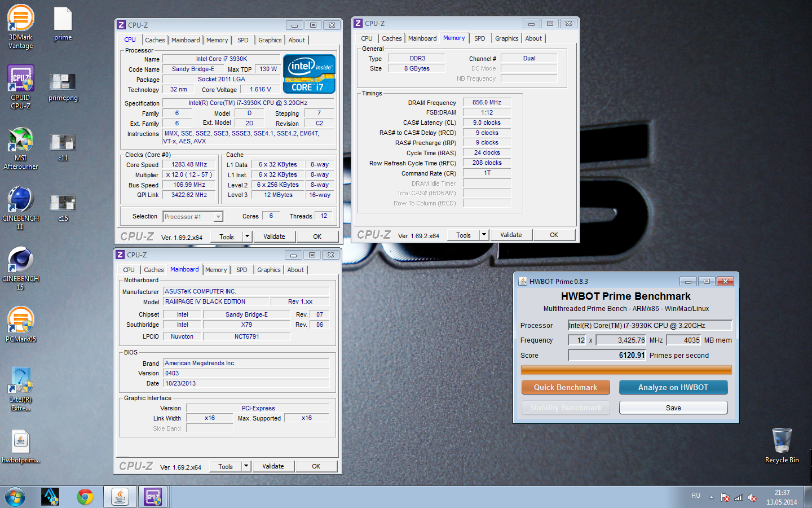Click Validate in Mainboard window
Viewport: 812px width, 508px height.
(273, 466)
